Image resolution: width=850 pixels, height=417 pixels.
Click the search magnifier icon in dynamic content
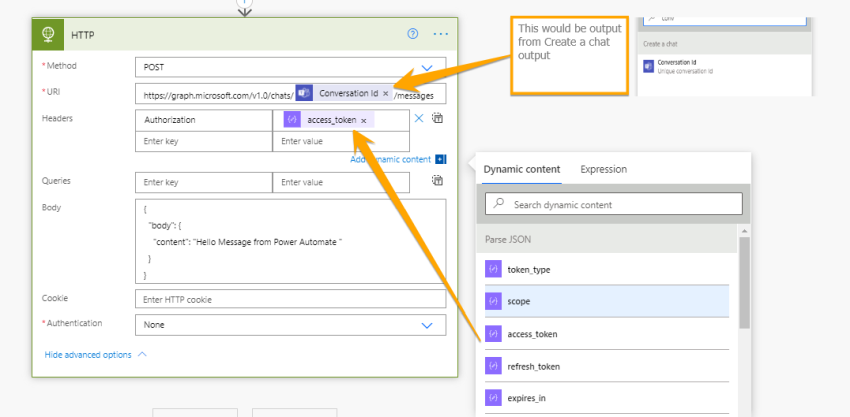(499, 203)
